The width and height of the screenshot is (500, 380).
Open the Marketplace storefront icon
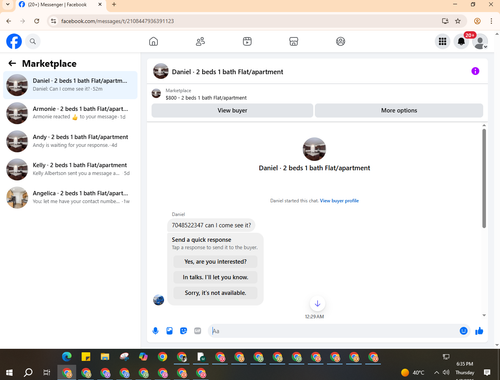click(294, 41)
